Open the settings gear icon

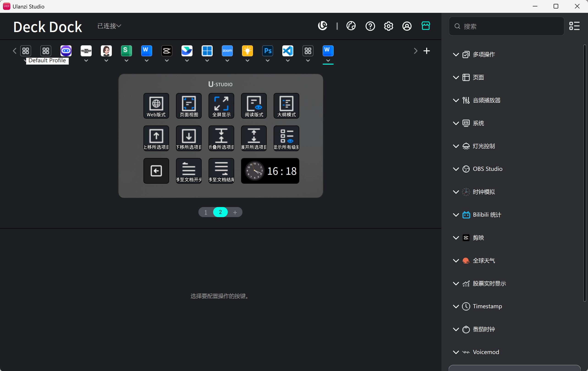(x=388, y=26)
